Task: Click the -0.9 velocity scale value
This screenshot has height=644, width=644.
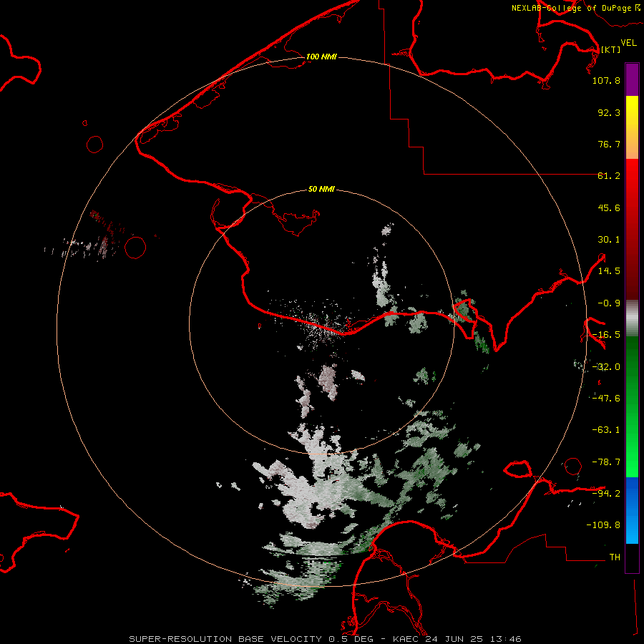Action: (x=609, y=303)
